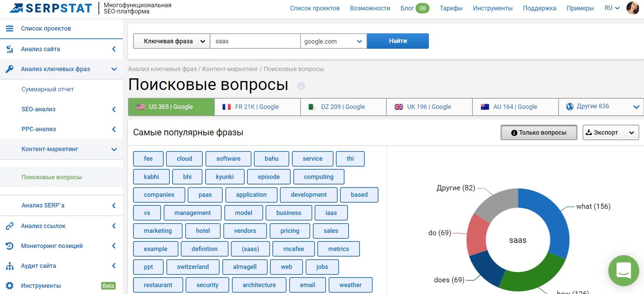Image resolution: width=644 pixels, height=294 pixels.
Task: Click the globe icon in Другие 836
Action: [570, 106]
